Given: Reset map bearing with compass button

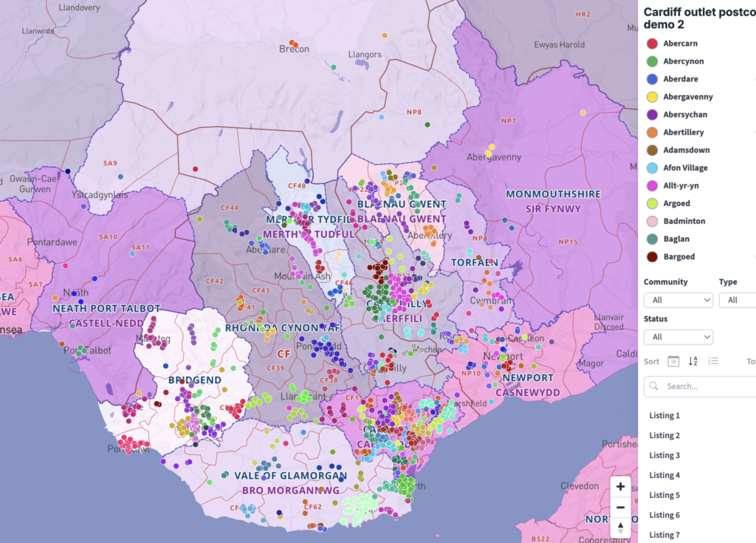Looking at the screenshot, I should 620,527.
